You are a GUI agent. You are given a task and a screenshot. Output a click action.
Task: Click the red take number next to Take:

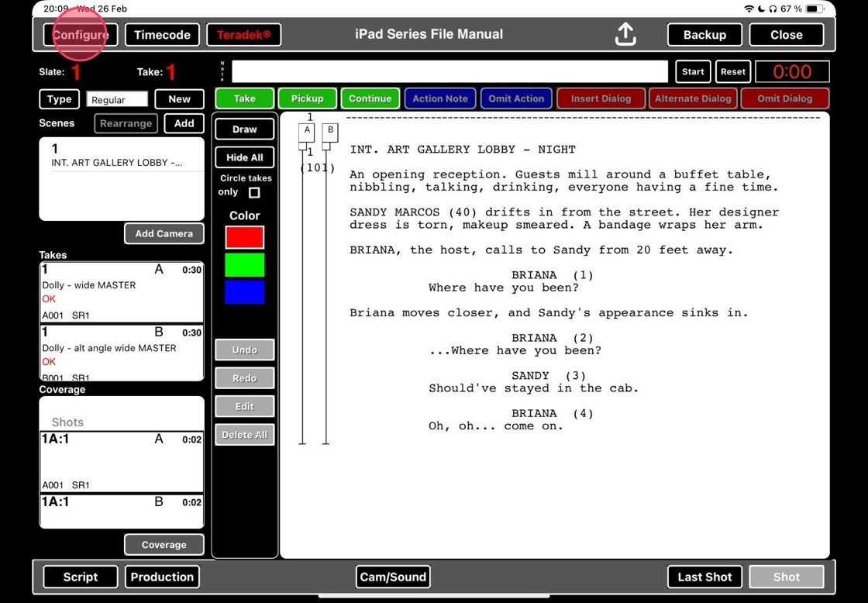click(x=171, y=71)
